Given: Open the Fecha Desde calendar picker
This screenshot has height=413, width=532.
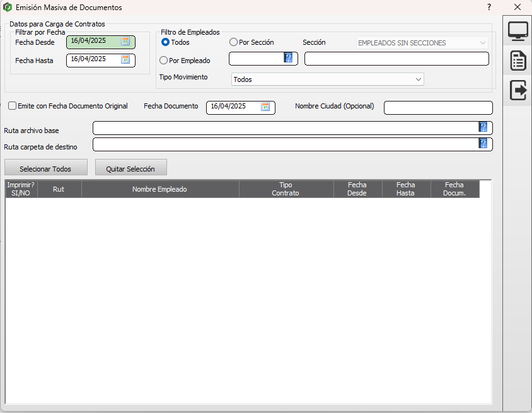Looking at the screenshot, I should coord(125,42).
